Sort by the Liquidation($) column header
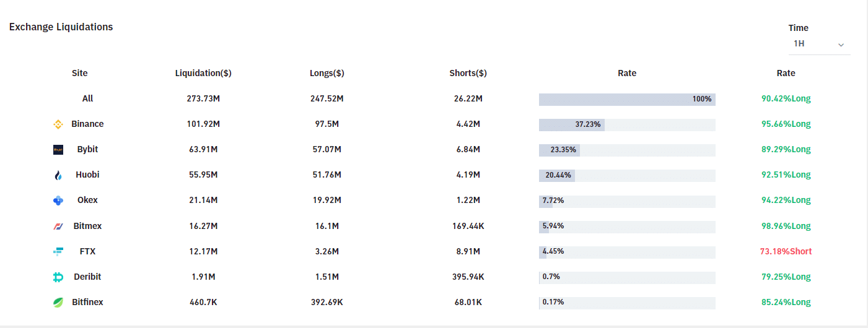This screenshot has height=328, width=868. click(203, 73)
